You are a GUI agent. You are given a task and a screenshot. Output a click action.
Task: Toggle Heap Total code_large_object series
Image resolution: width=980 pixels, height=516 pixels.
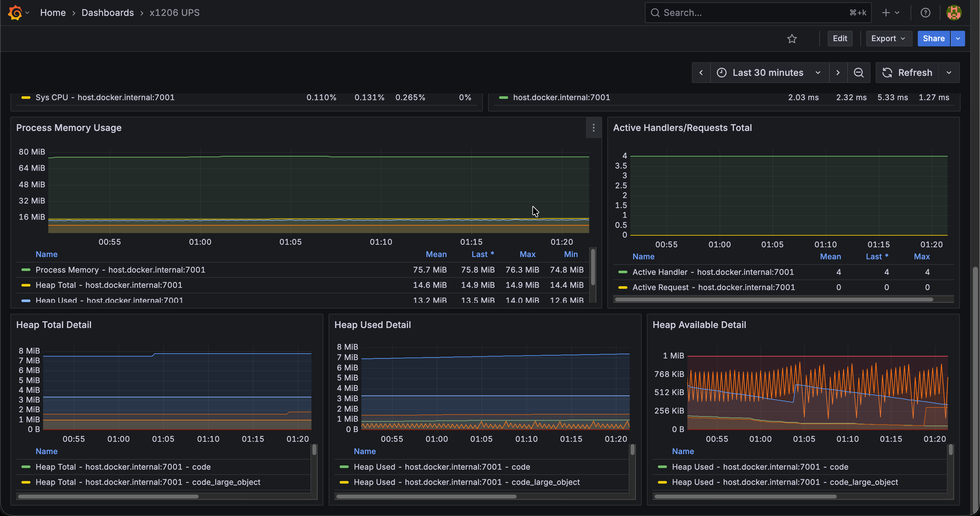tap(148, 482)
